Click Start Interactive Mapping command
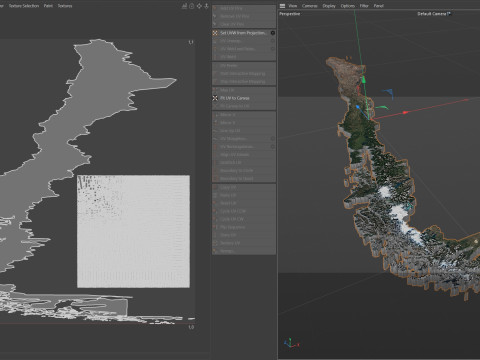This screenshot has width=480, height=360. point(244,73)
